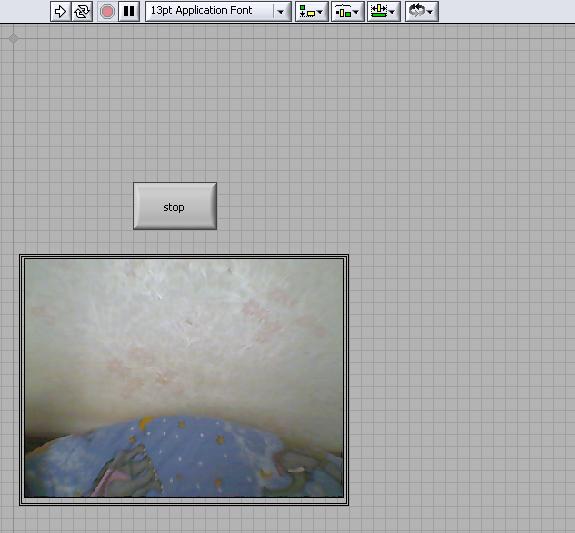
Task: Expand the Align Objects dropdown arrow
Action: (320, 12)
